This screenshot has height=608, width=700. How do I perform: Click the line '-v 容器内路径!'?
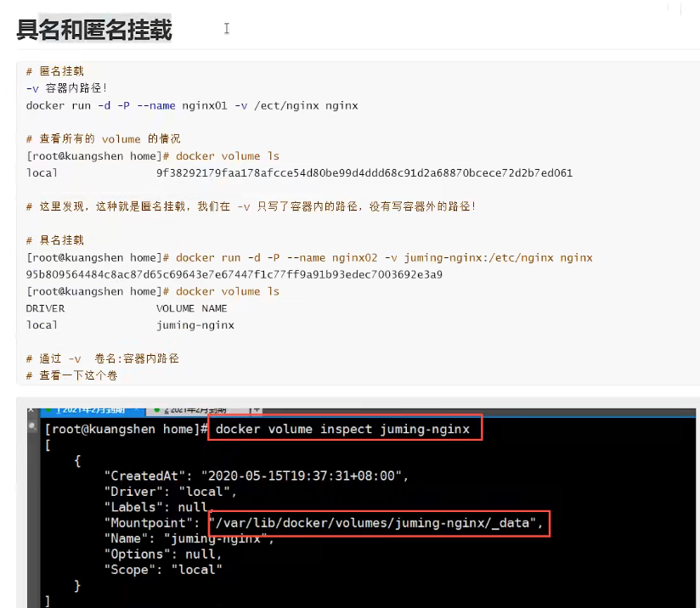click(x=66, y=88)
